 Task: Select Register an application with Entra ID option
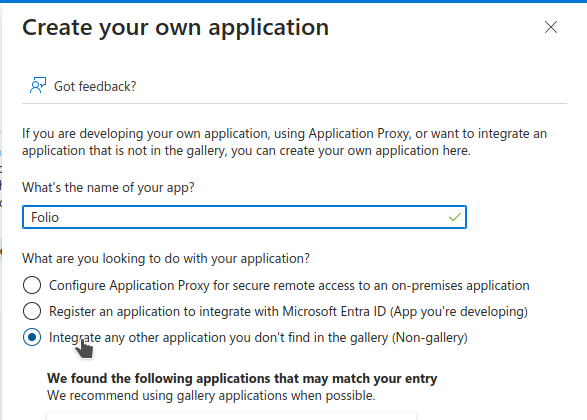click(32, 311)
